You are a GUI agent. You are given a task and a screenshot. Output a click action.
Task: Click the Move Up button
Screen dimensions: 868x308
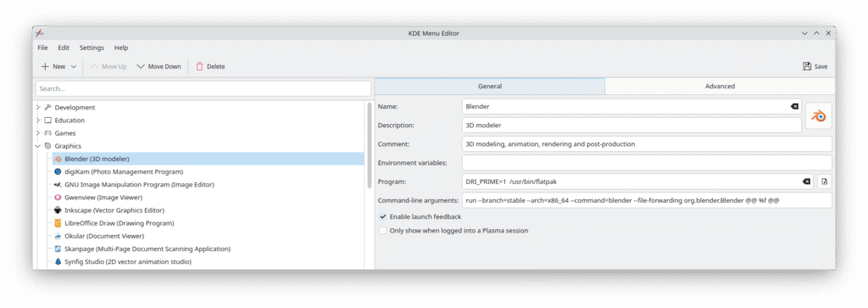[x=108, y=66]
